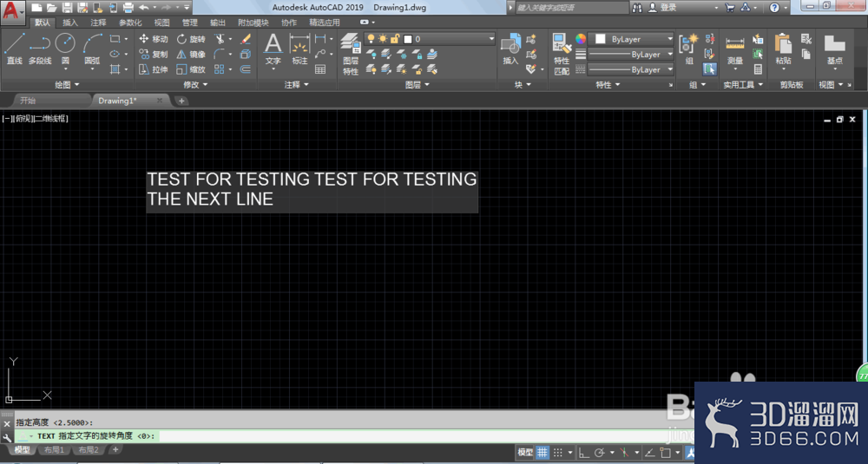Toggle isometric drafting in status bar
This screenshot has width=868, height=464.
point(625,453)
